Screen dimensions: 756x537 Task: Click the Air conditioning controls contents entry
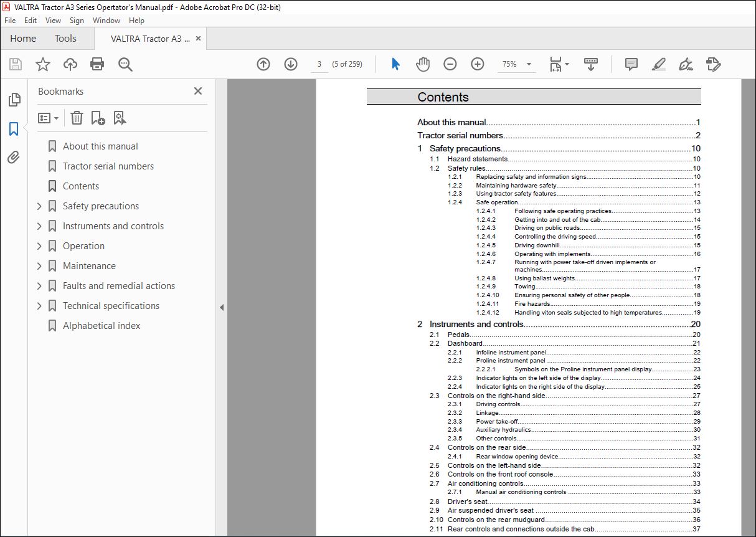point(486,483)
